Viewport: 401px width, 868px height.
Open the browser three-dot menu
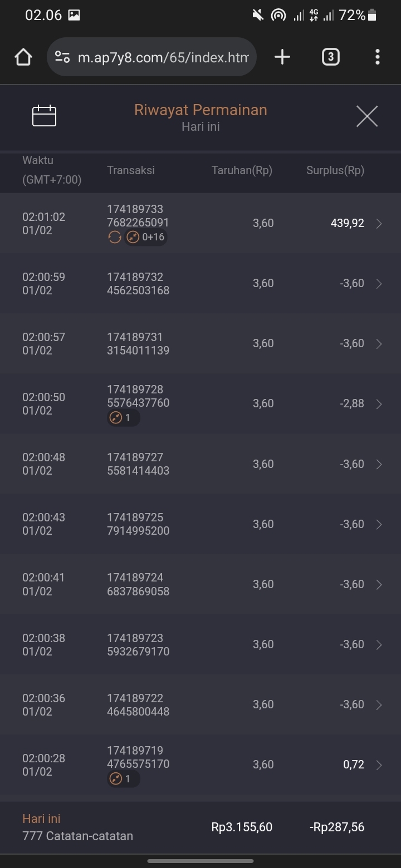tap(378, 57)
